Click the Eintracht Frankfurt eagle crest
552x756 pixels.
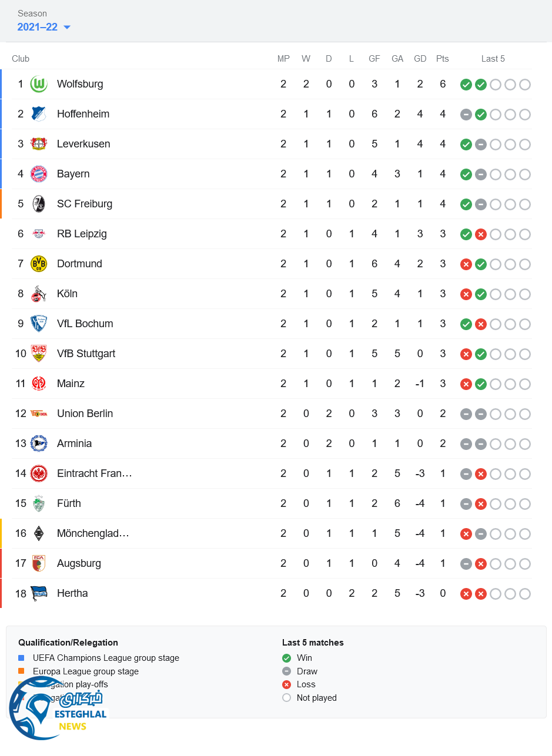[x=39, y=473]
